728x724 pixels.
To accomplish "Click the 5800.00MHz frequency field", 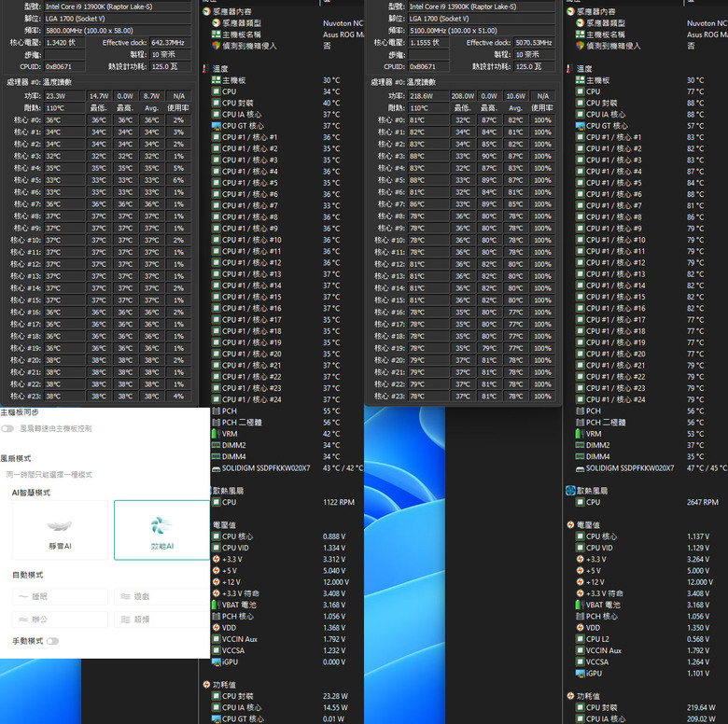I will click(x=118, y=31).
